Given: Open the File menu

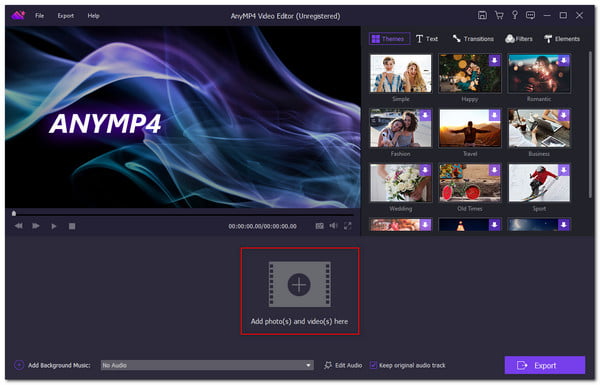Looking at the screenshot, I should pos(39,16).
